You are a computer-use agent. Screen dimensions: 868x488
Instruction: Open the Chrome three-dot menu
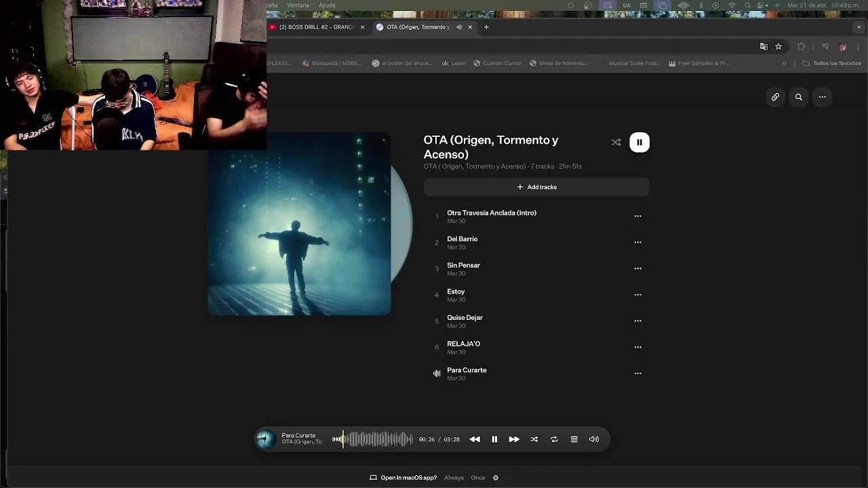point(858,46)
